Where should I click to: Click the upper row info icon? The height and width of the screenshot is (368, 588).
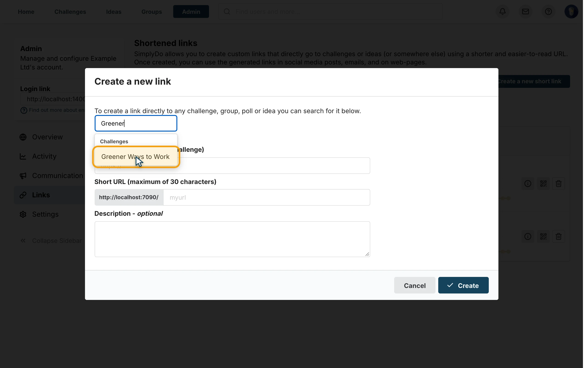tap(528, 184)
